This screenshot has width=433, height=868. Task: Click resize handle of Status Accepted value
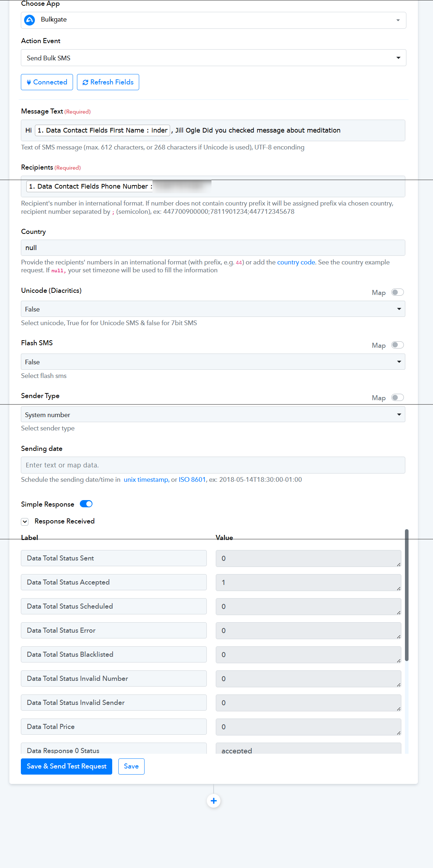[x=398, y=588]
